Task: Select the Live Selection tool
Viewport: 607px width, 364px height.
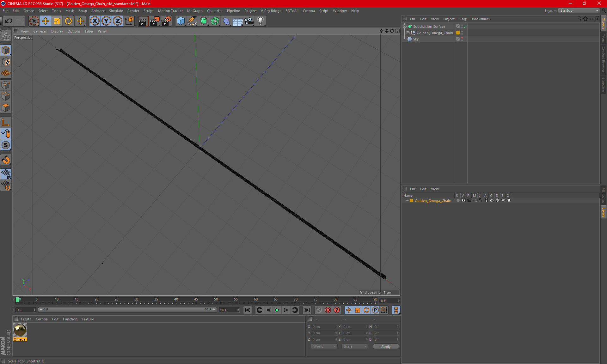Action: click(34, 21)
